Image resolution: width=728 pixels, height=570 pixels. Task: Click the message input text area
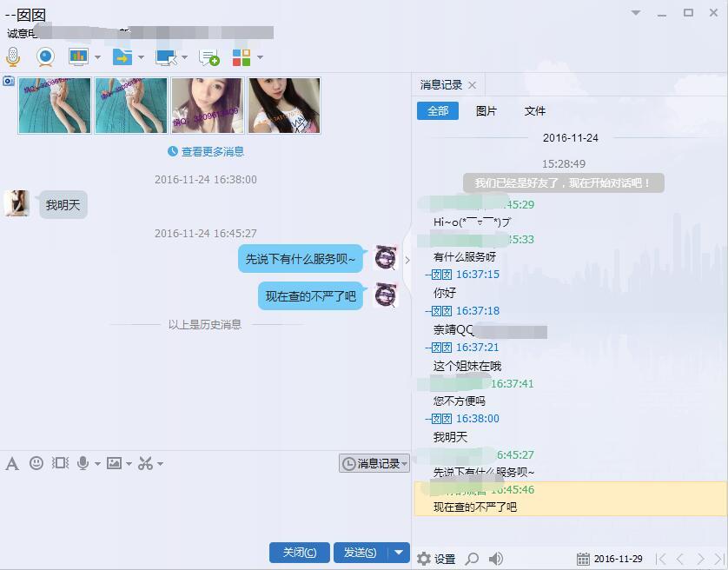pos(205,507)
